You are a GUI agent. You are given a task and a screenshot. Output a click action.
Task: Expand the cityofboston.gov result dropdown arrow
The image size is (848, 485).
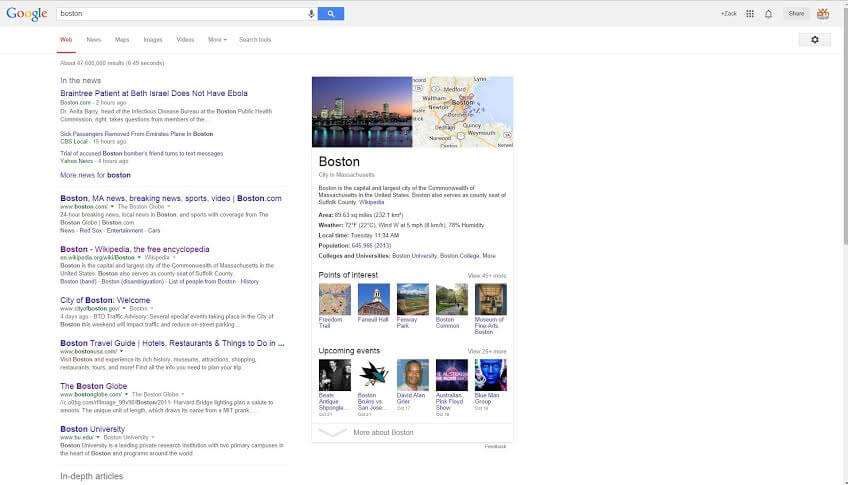[124, 308]
